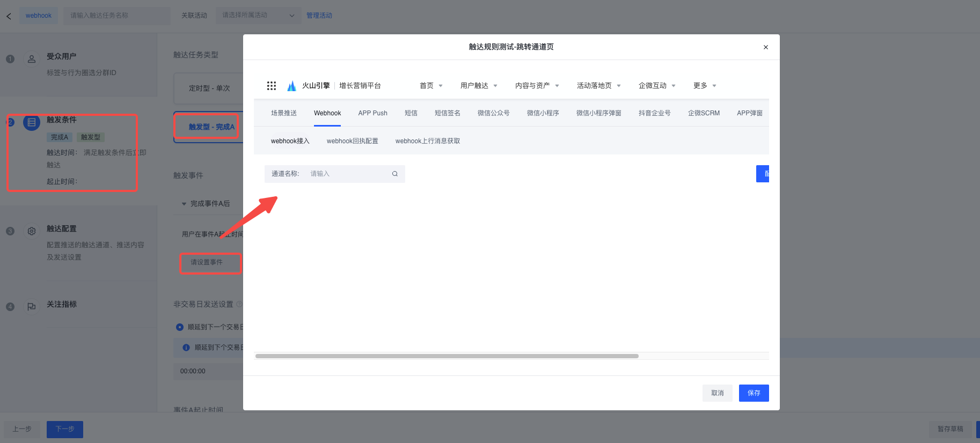The width and height of the screenshot is (980, 443).
Task: Click the 增长营销平台 platform title
Action: click(360, 86)
